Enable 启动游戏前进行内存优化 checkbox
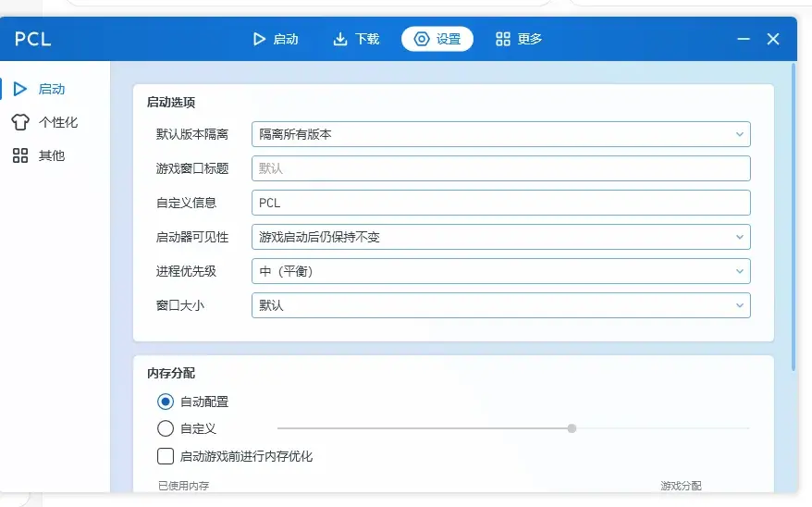This screenshot has width=812, height=507. pyautogui.click(x=166, y=456)
